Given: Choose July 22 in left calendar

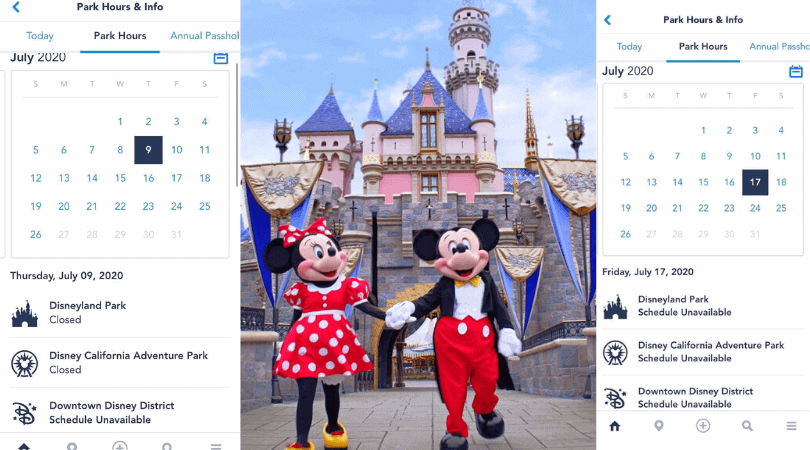Looking at the screenshot, I should coord(120,207).
